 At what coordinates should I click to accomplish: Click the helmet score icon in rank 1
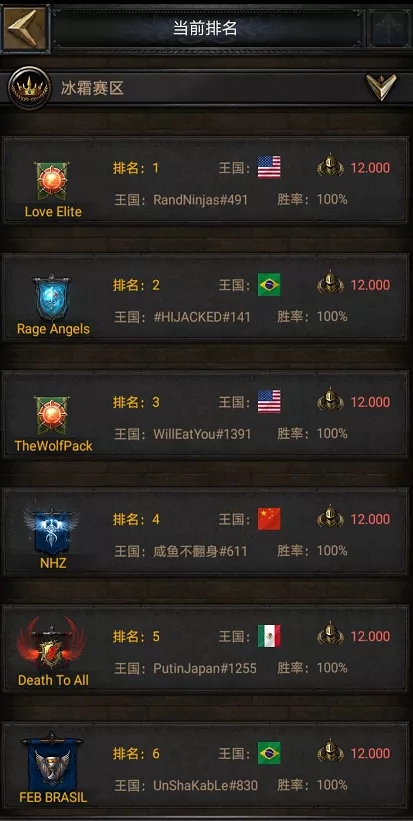click(x=330, y=167)
